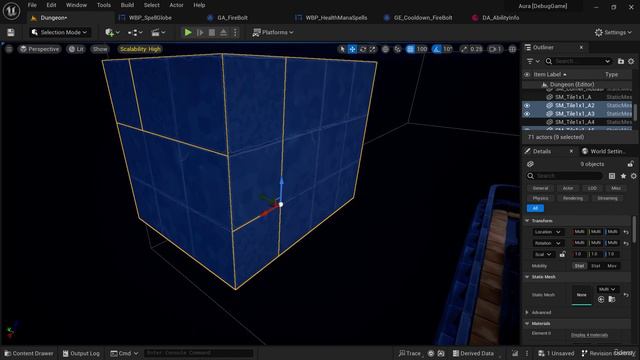This screenshot has width=640, height=360.
Task: Toggle visibility of SM_Tile1x1_A3
Action: pos(527,114)
